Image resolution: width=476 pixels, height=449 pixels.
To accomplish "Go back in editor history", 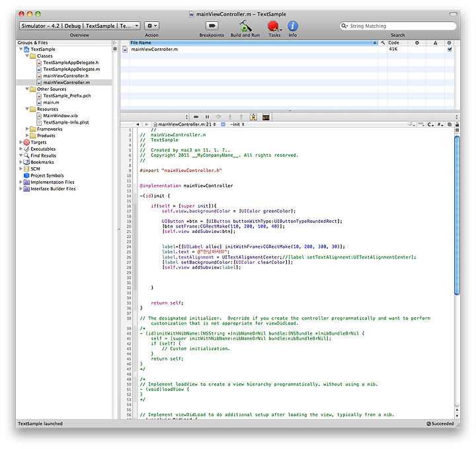I will point(138,124).
